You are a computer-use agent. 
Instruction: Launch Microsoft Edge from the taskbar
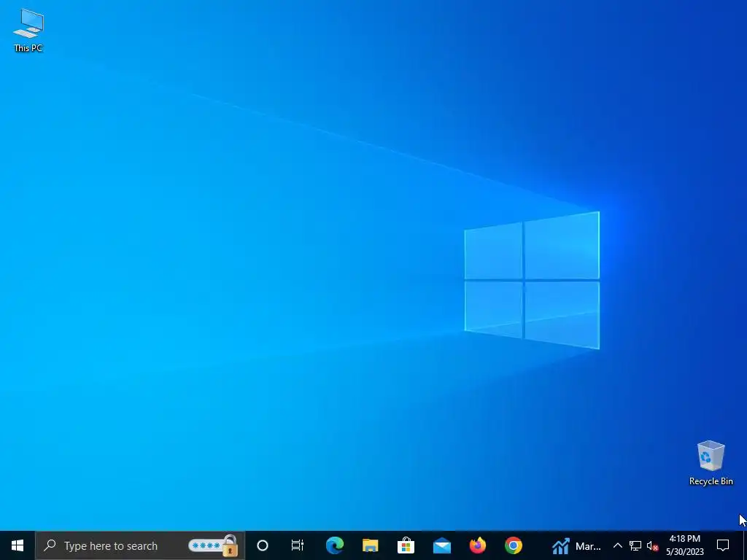(x=334, y=545)
